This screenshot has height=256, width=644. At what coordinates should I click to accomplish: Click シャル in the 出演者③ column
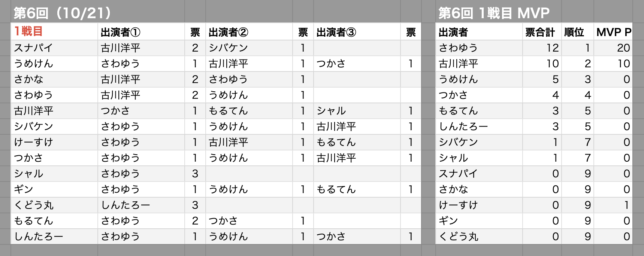(331, 111)
